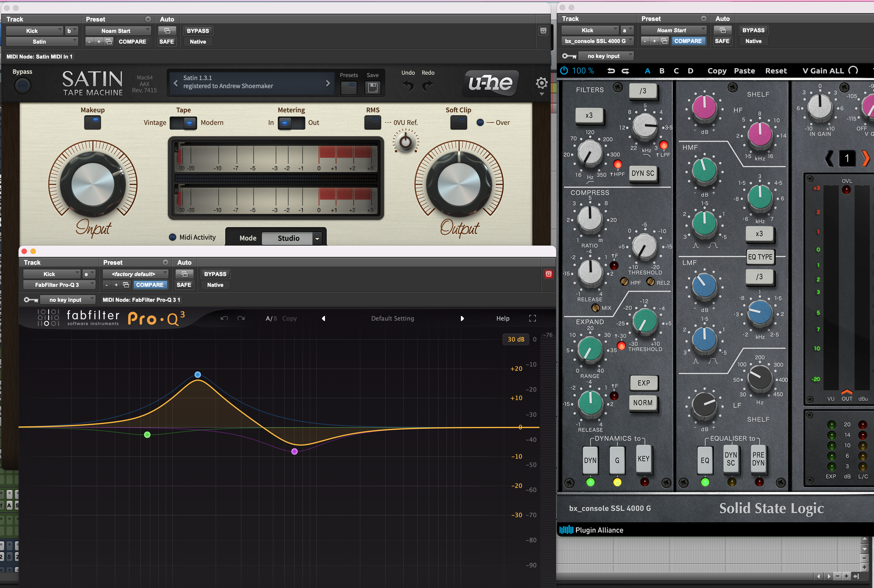This screenshot has width=874, height=588.
Task: Open Satin settings gear icon
Action: (x=542, y=83)
